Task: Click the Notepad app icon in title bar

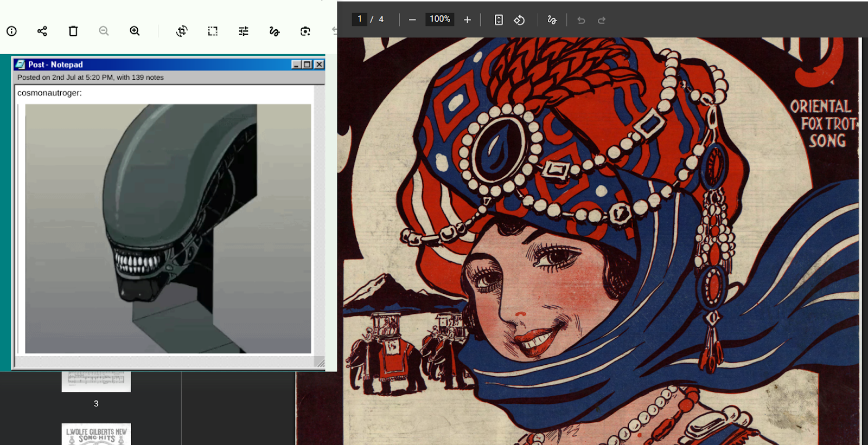Action: tap(20, 65)
